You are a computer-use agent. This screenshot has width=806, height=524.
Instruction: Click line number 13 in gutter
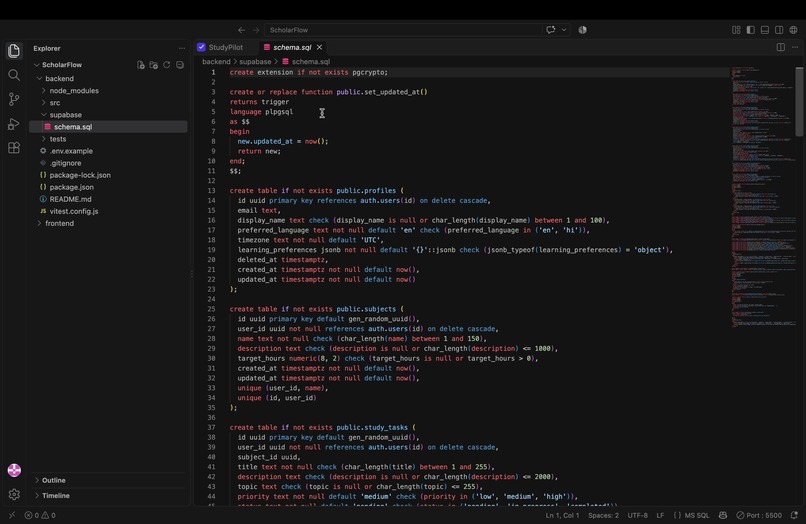click(211, 191)
